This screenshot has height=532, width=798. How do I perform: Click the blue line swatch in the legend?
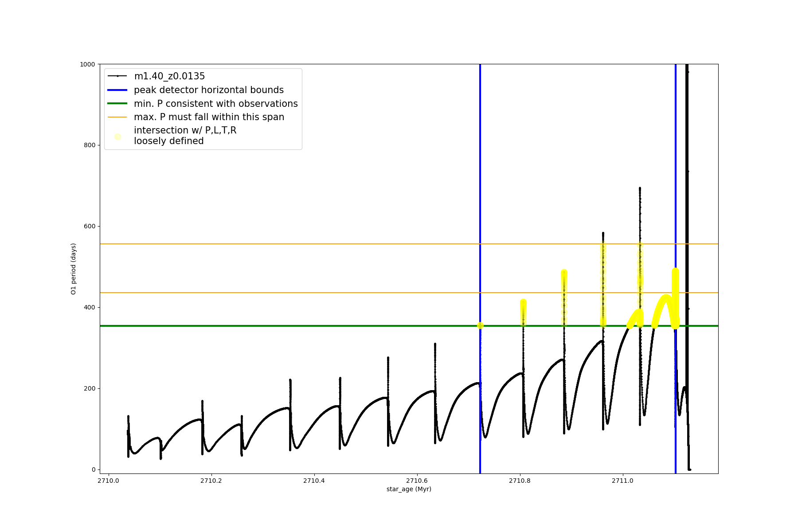117,90
